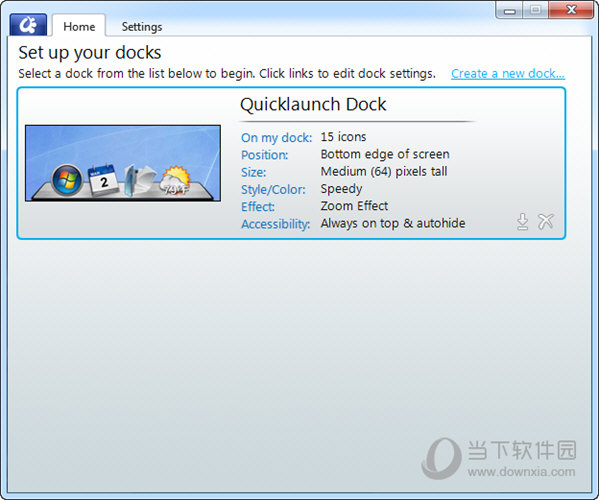Click Medium (64) pixels tall text
This screenshot has height=500, width=599.
click(384, 172)
